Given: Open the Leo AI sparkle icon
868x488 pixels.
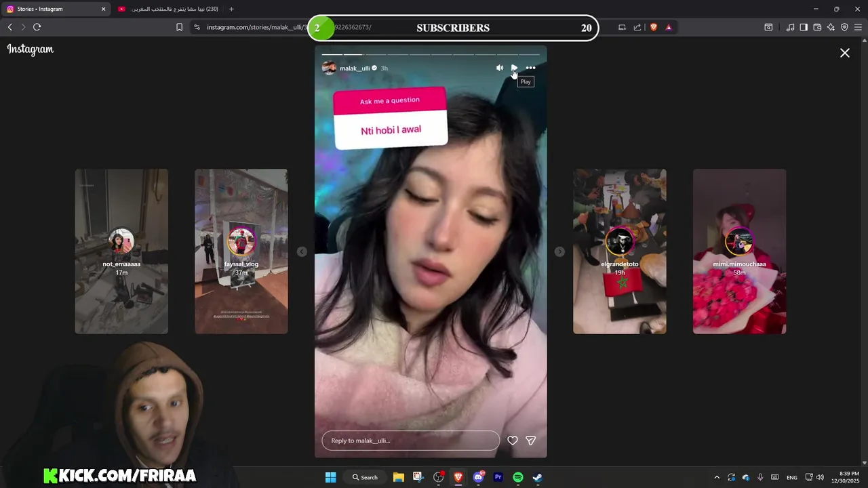Looking at the screenshot, I should click(831, 27).
